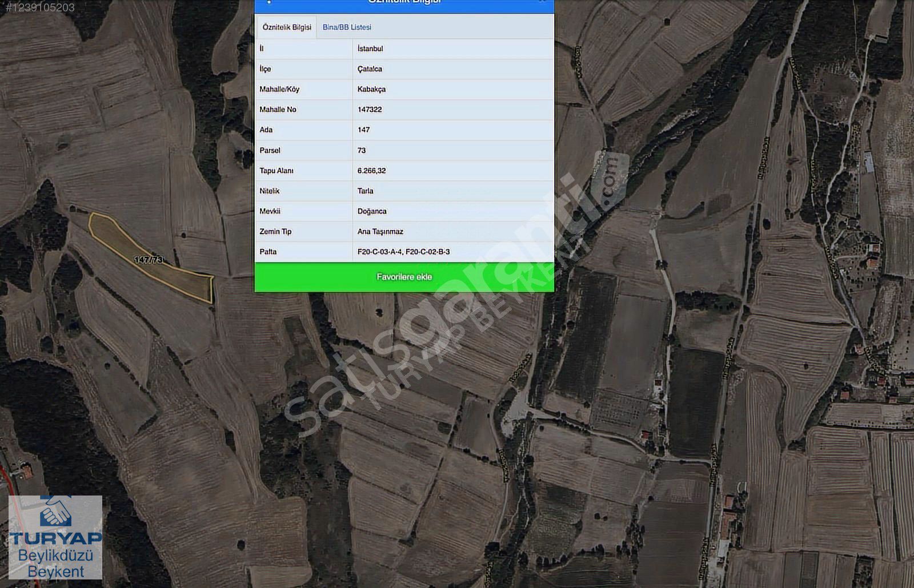914x588 pixels.
Task: Click the Ada value 147
Action: pyautogui.click(x=363, y=130)
